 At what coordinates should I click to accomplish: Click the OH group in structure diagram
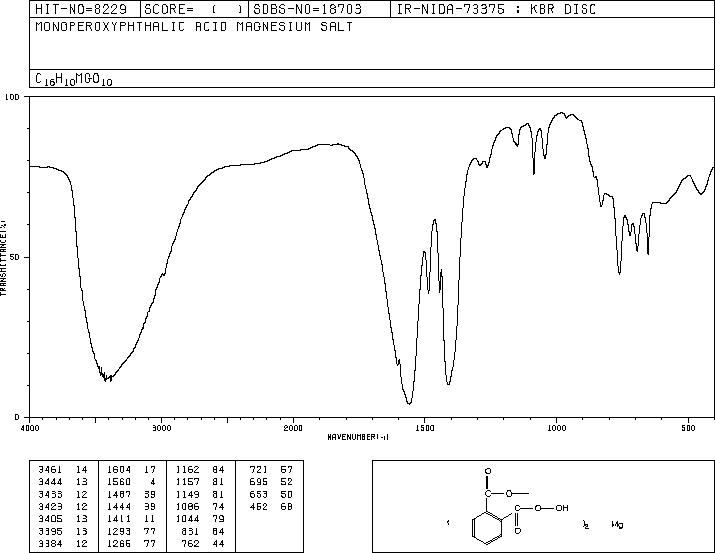click(x=562, y=508)
